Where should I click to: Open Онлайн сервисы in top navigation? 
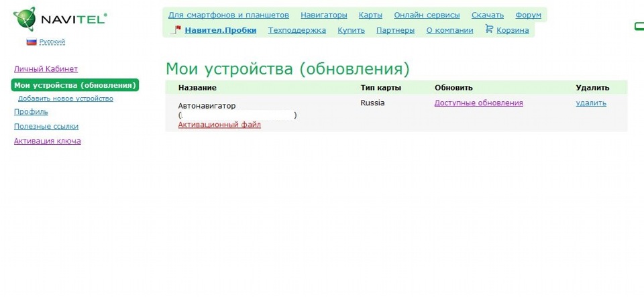click(x=427, y=15)
